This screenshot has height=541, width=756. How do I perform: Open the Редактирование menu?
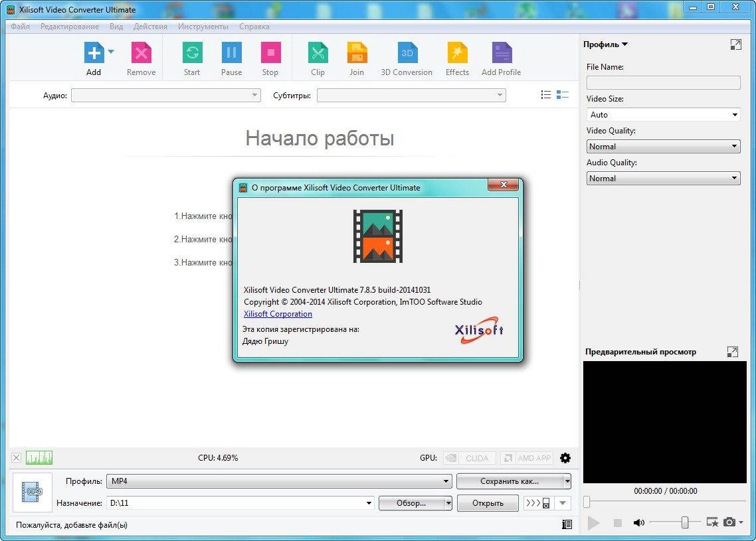click(70, 27)
